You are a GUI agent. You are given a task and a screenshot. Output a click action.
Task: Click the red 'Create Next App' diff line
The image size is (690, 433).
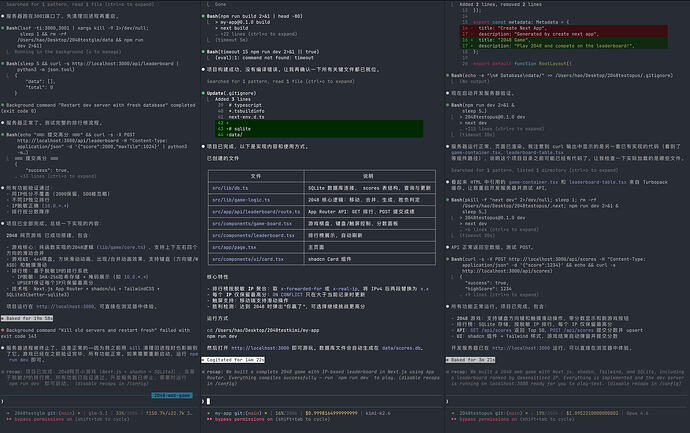564,28
